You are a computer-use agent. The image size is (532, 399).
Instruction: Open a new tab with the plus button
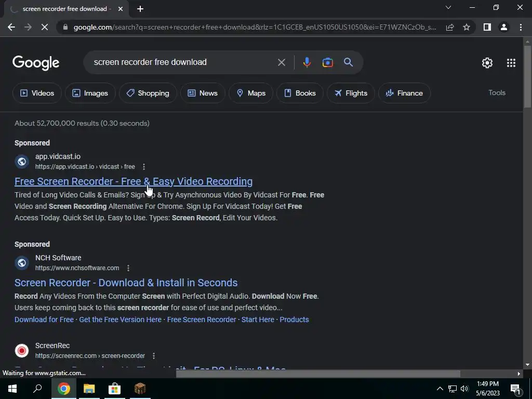pyautogui.click(x=140, y=9)
